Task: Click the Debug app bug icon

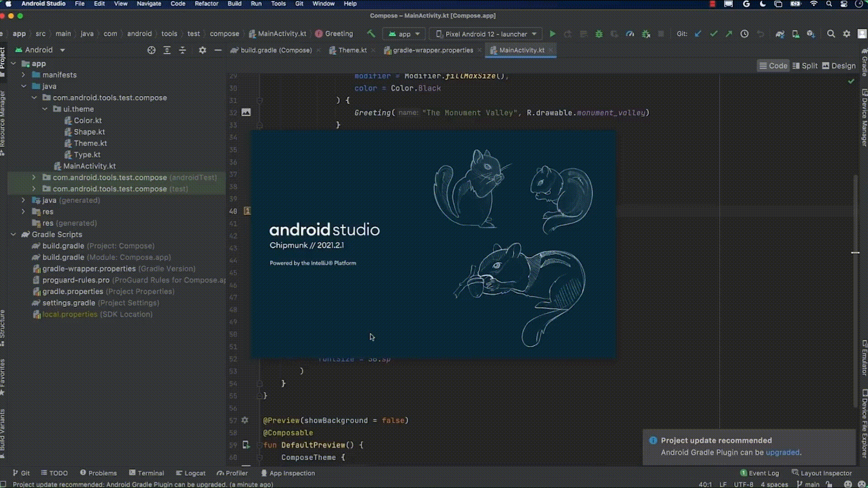Action: coord(599,34)
